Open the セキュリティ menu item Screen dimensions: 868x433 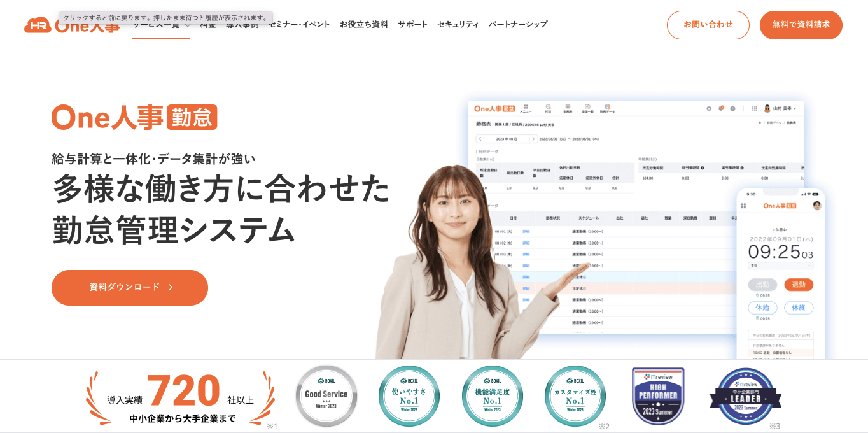point(458,24)
